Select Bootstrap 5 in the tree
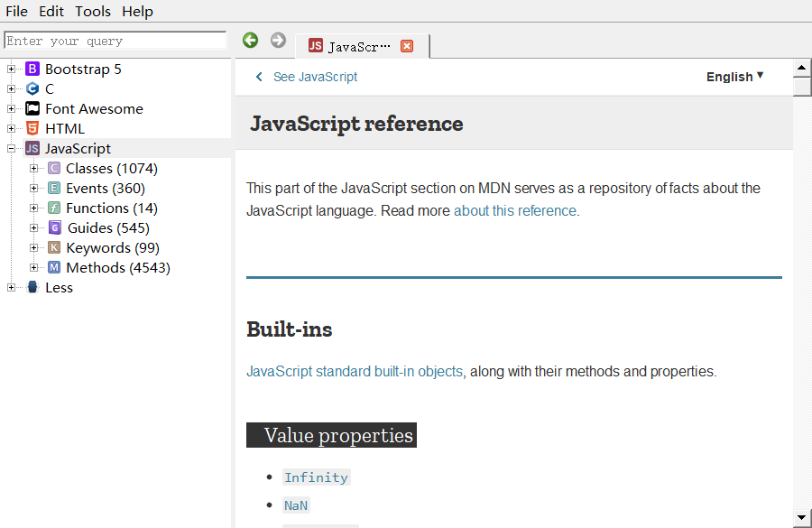This screenshot has height=528, width=812. tap(83, 69)
